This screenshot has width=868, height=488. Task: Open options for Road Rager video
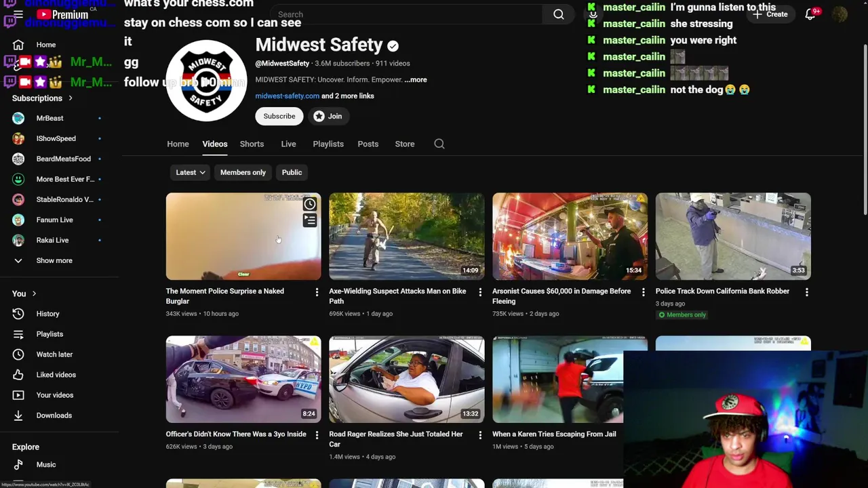coord(480,435)
